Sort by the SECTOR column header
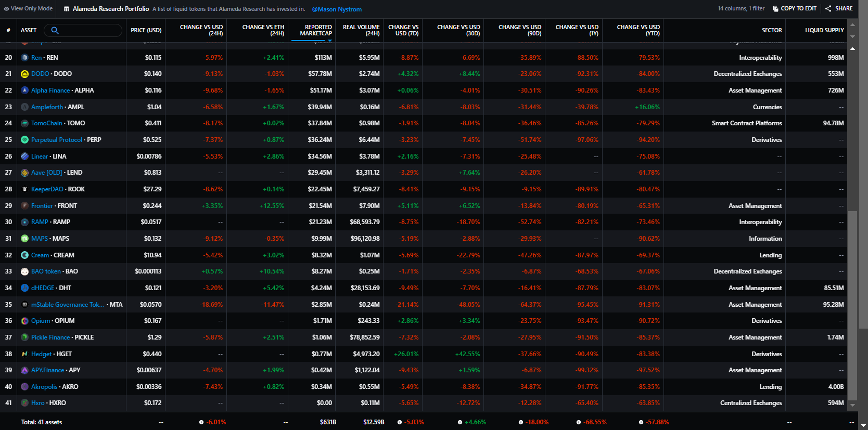Image resolution: width=868 pixels, height=430 pixels. (771, 30)
